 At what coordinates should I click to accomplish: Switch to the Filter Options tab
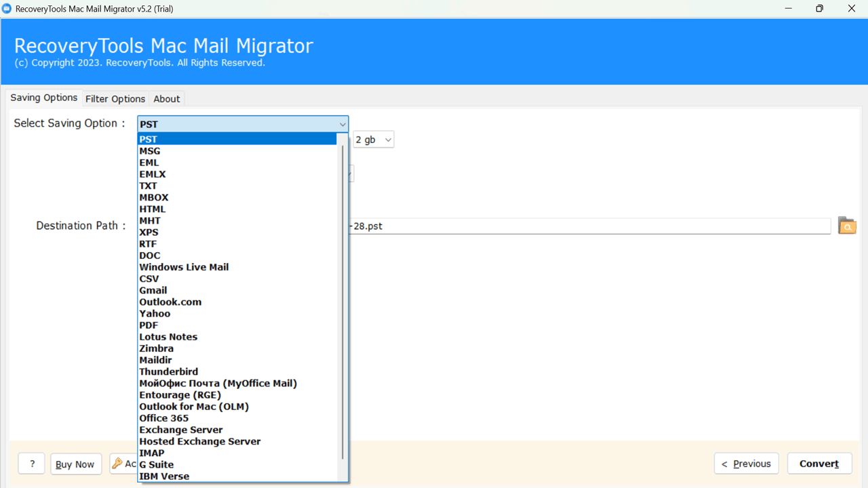115,99
